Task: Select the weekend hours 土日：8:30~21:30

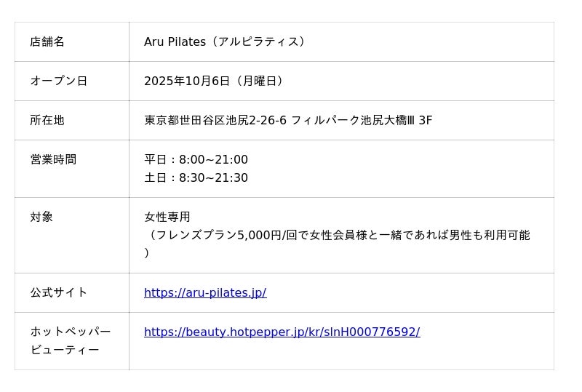Action: [196, 177]
